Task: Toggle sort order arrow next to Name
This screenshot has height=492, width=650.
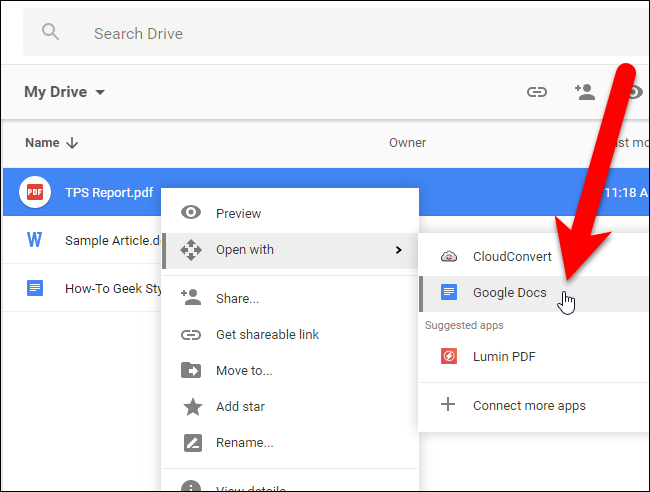Action: [x=72, y=143]
